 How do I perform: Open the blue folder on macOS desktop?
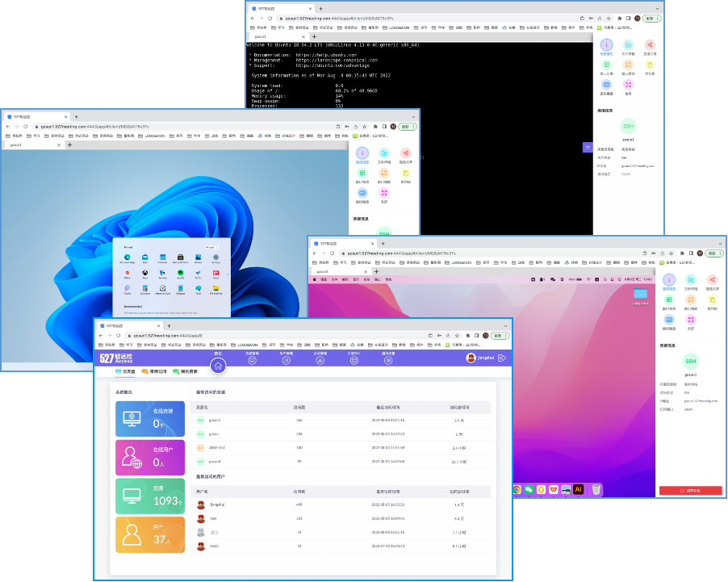[640, 294]
